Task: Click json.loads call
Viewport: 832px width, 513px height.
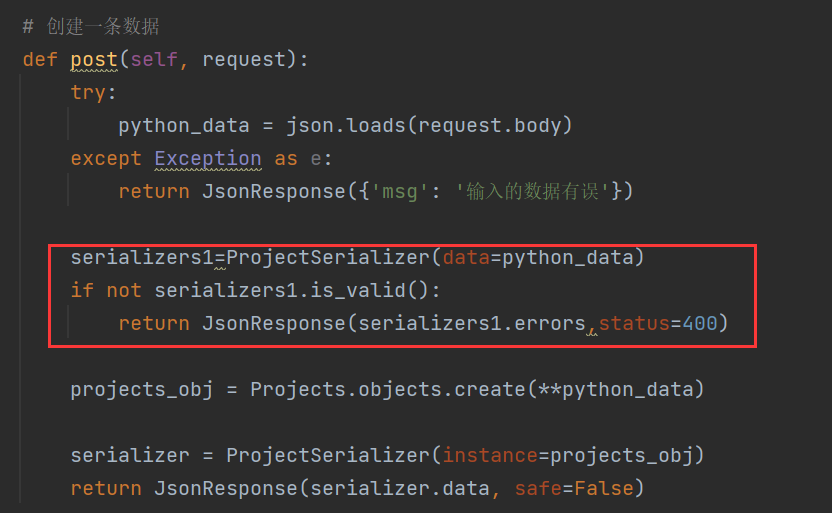Action: tap(345, 126)
